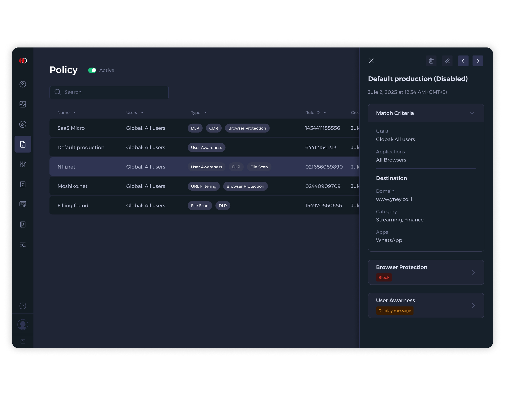Select the Policy document sidebar icon
This screenshot has width=505, height=420.
[x=23, y=144]
